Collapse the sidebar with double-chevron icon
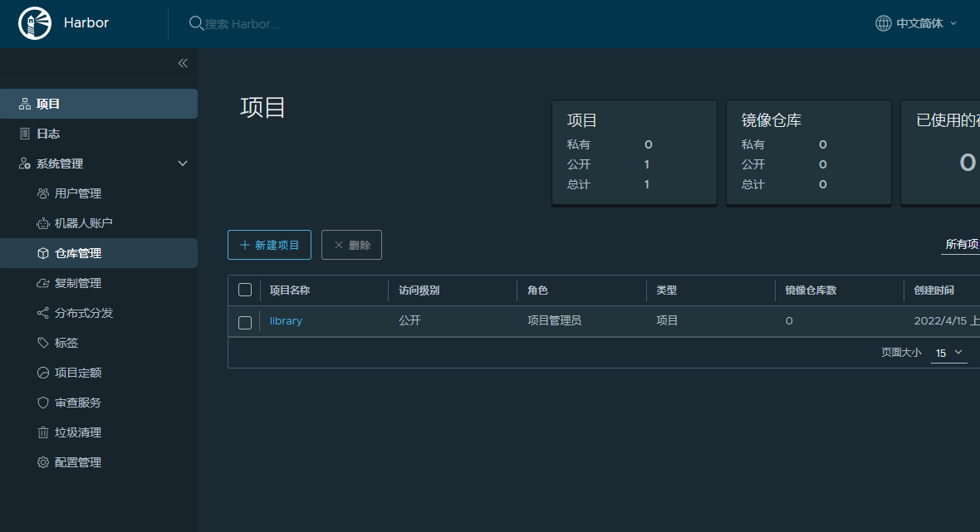 (183, 63)
